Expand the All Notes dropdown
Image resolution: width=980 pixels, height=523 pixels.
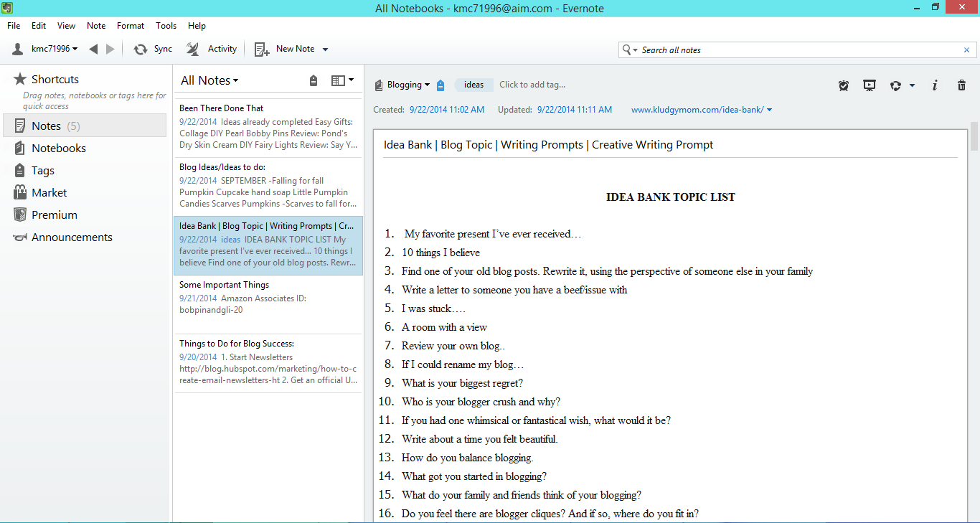click(x=235, y=81)
